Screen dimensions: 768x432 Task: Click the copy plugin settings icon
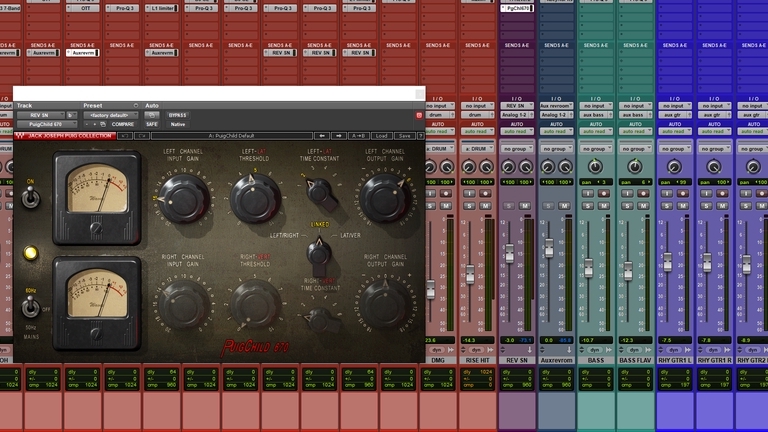click(x=103, y=124)
